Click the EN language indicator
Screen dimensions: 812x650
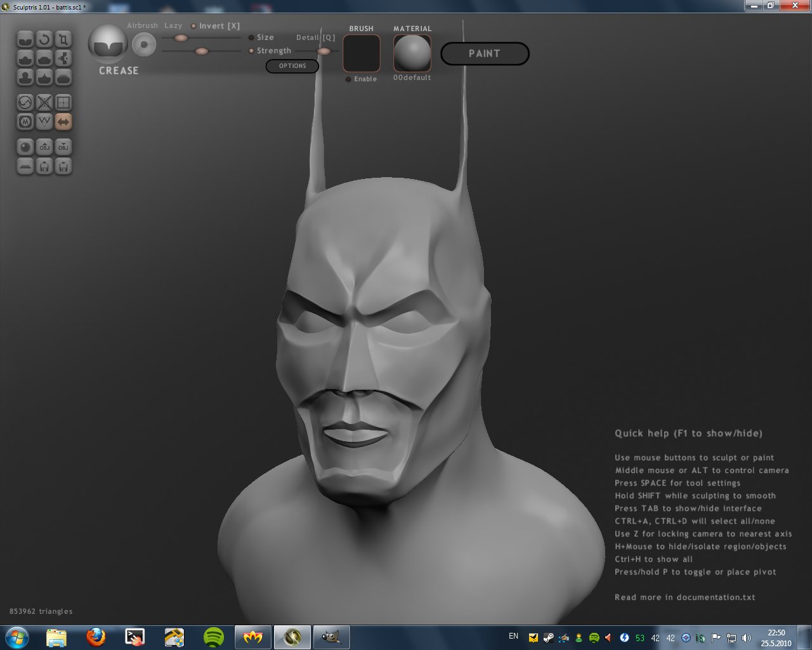[x=513, y=636]
